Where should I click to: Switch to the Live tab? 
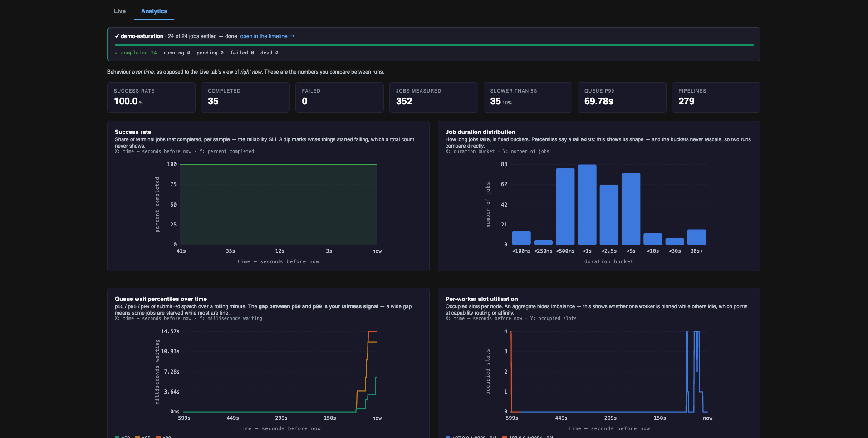120,11
